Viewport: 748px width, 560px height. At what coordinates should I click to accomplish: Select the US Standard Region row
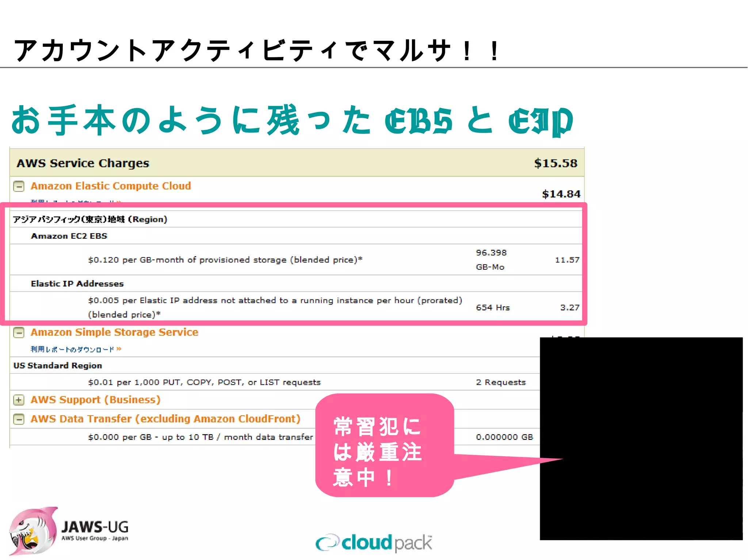point(275,365)
